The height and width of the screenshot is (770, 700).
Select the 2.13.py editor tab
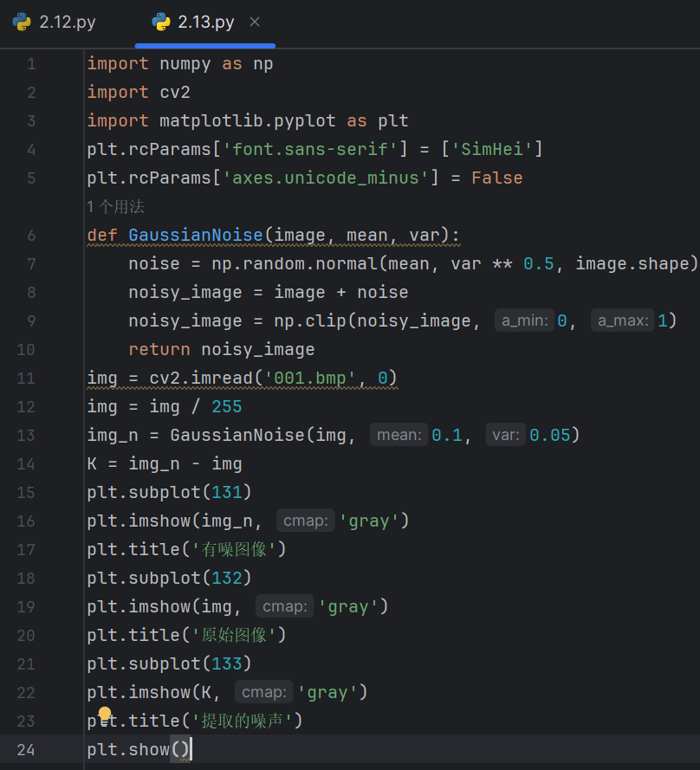(205, 23)
